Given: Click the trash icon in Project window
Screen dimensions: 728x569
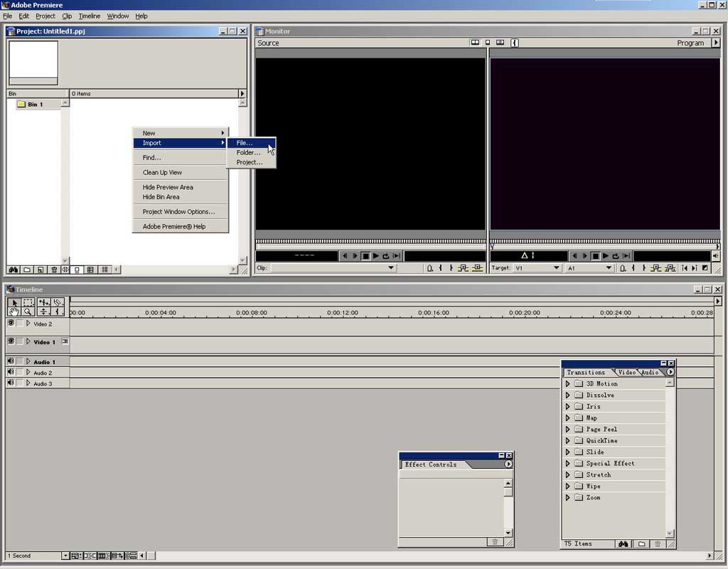Looking at the screenshot, I should pos(54,270).
